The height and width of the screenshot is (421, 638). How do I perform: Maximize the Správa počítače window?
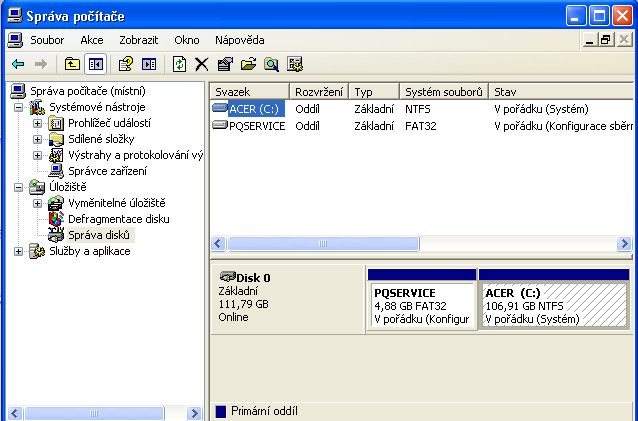coord(599,16)
